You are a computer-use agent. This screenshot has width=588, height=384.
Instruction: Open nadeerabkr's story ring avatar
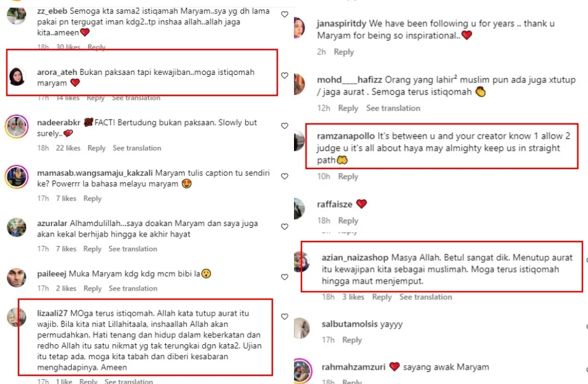(17, 127)
